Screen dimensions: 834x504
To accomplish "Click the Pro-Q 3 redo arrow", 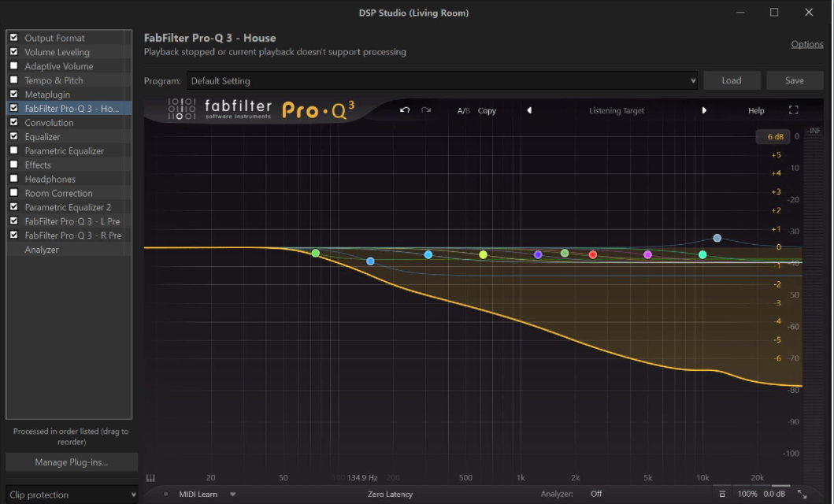I will pyautogui.click(x=426, y=110).
